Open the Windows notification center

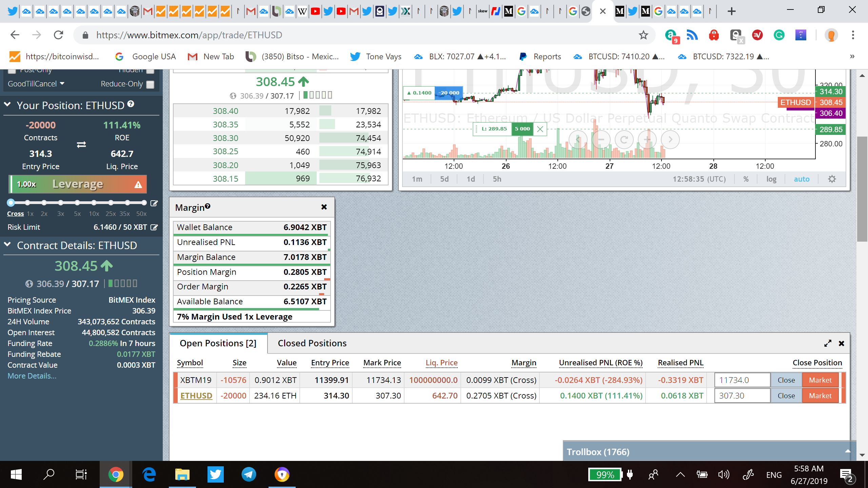pos(847,475)
